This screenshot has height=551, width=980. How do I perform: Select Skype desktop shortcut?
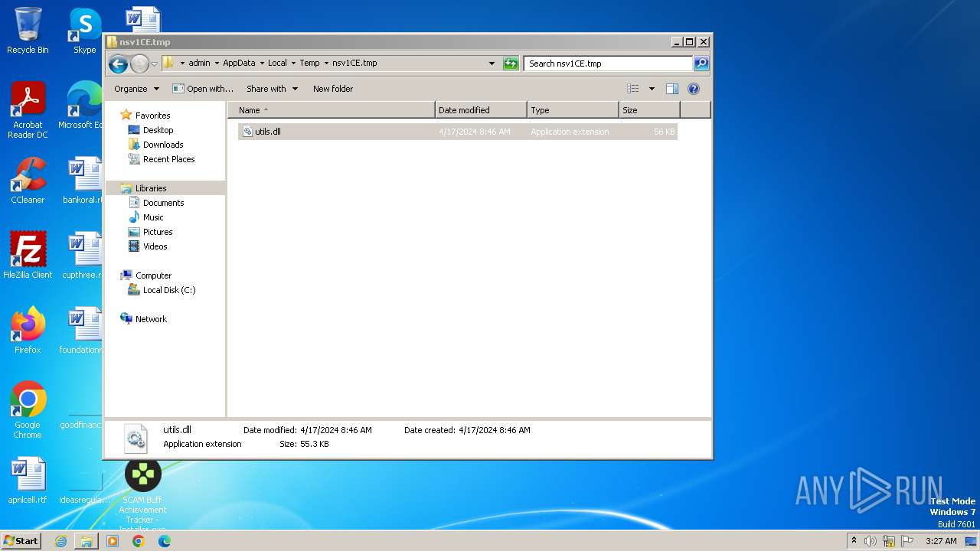point(85,31)
